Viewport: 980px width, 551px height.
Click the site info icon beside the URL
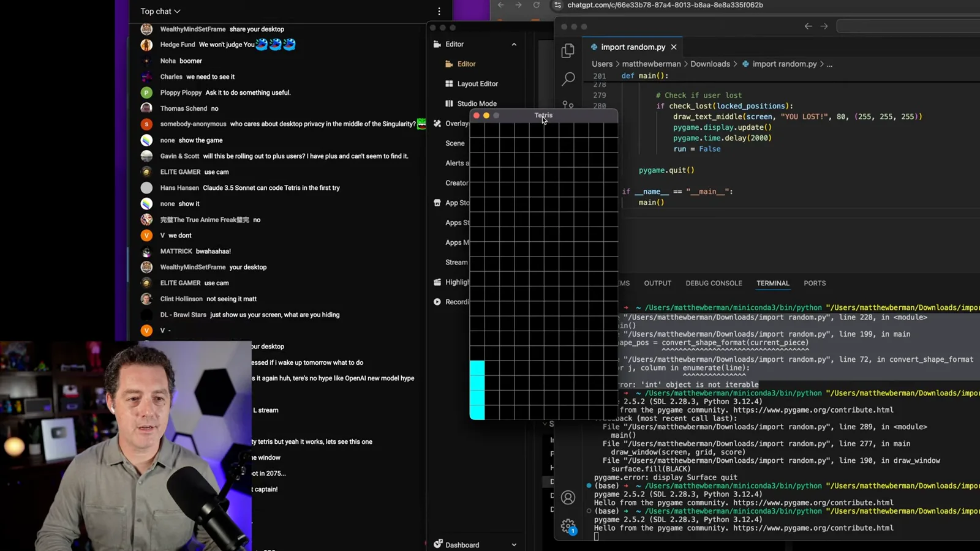point(558,5)
